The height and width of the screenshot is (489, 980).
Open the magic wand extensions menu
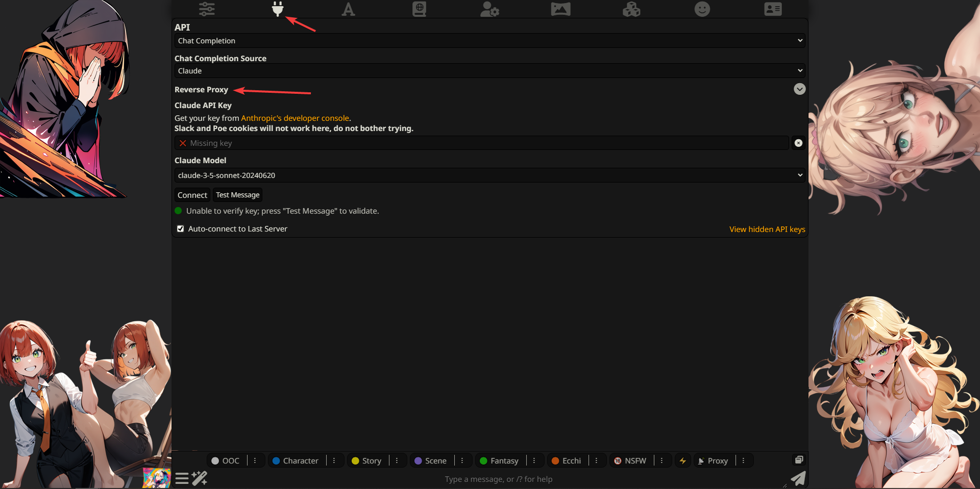pyautogui.click(x=200, y=478)
